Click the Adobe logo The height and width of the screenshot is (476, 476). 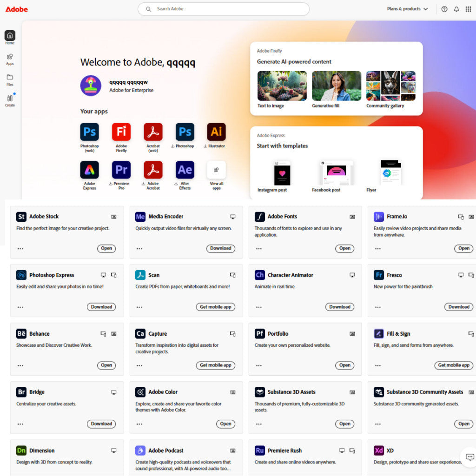tap(17, 9)
